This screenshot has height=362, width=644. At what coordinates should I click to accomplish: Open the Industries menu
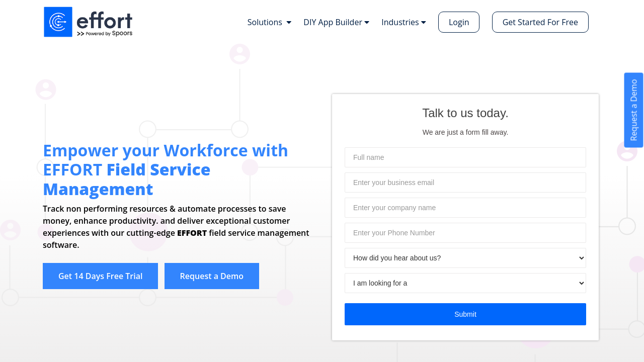(x=404, y=22)
